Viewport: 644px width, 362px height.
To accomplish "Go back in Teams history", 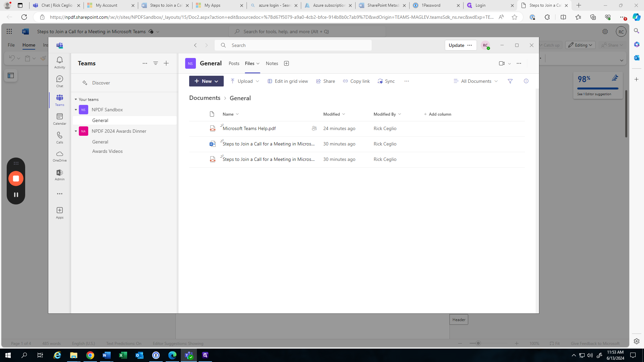I will coord(195,45).
